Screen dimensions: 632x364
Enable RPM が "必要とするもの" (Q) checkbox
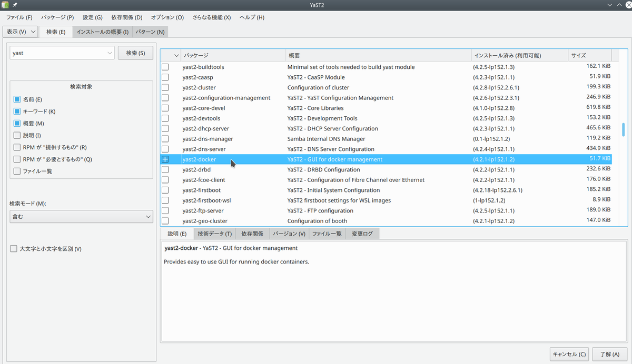(x=17, y=159)
